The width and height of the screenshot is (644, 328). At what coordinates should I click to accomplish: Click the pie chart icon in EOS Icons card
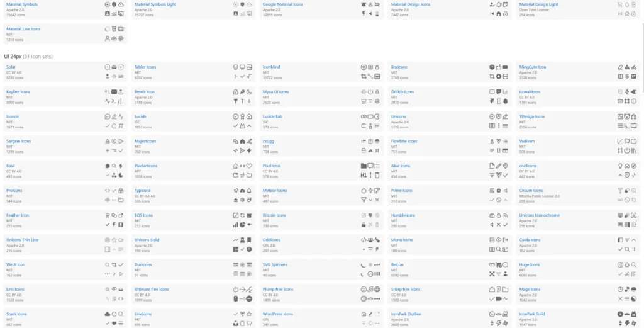[x=242, y=224]
